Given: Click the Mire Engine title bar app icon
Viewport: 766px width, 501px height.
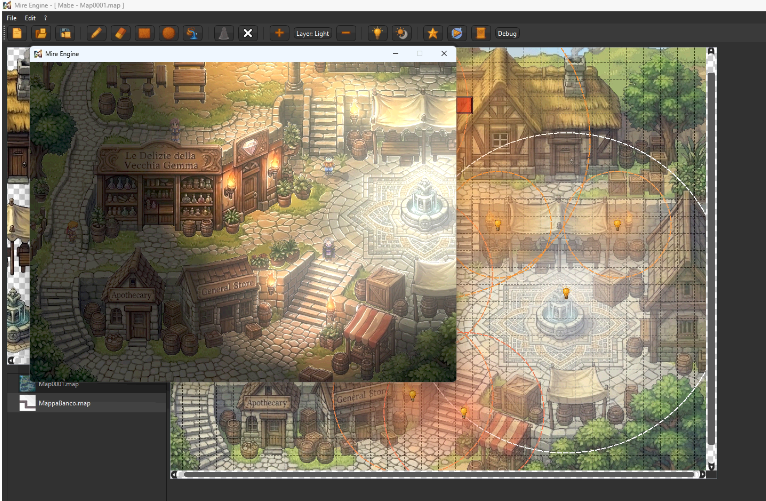Looking at the screenshot, I should 7,5.
